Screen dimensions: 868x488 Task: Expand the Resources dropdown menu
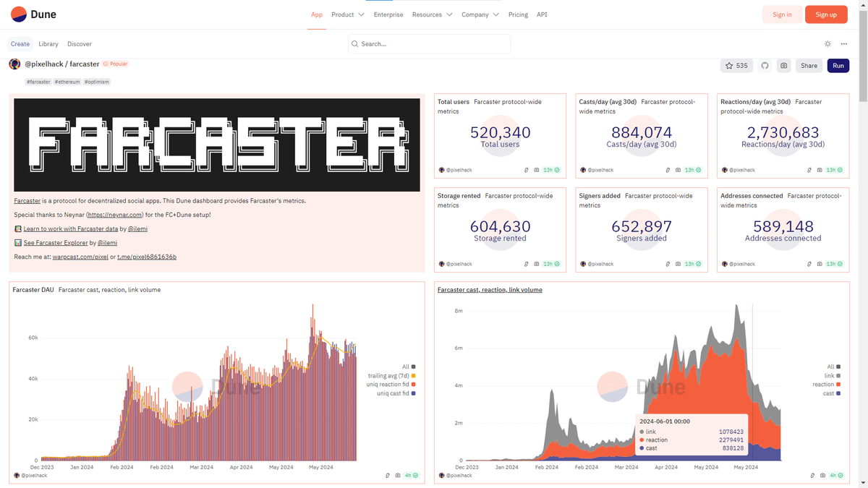click(432, 14)
